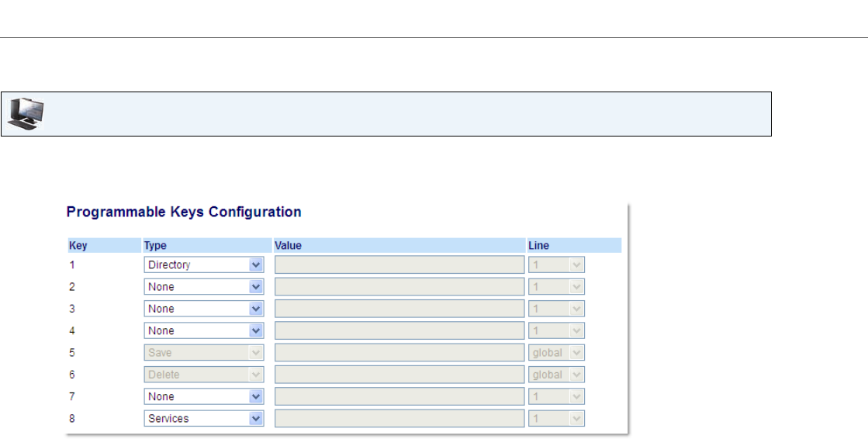The width and height of the screenshot is (868, 439).
Task: Click key number 8 in Key column
Action: tap(72, 419)
